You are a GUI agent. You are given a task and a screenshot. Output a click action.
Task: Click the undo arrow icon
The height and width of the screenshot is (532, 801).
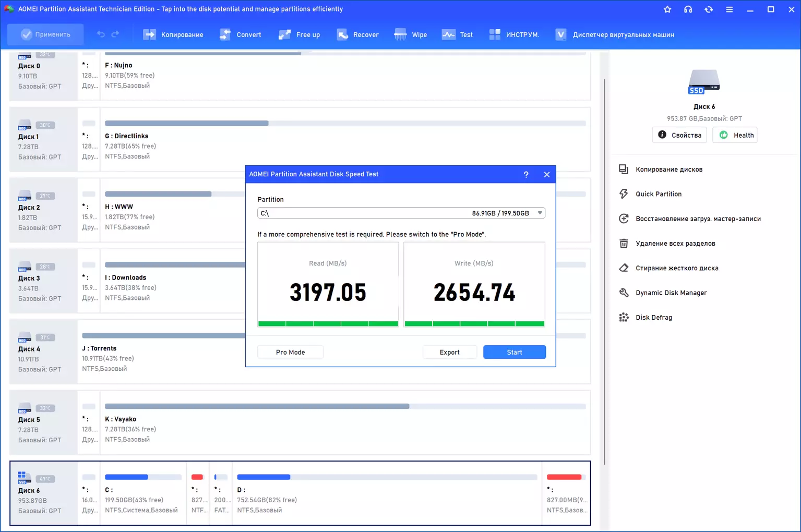tap(101, 34)
